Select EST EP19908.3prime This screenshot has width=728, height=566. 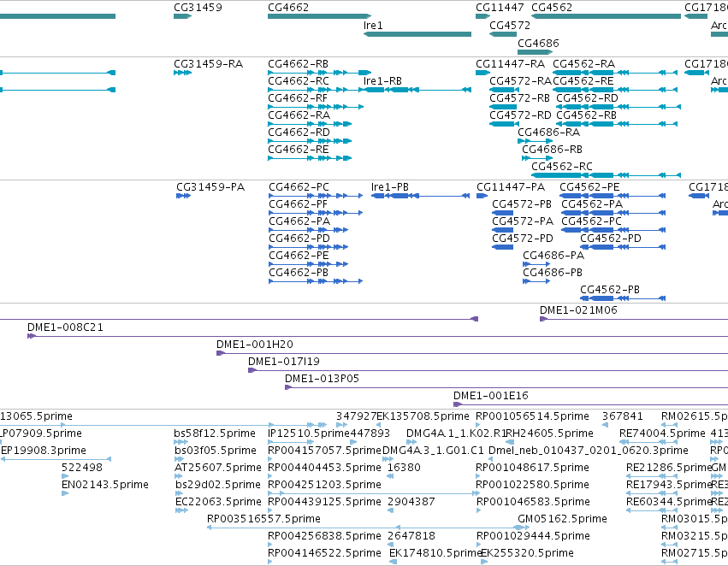(44, 451)
